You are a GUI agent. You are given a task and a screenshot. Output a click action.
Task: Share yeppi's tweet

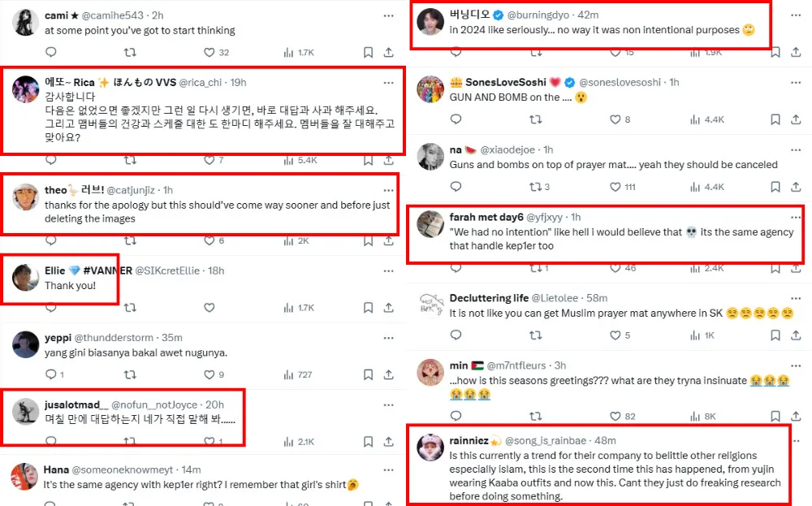pyautogui.click(x=391, y=374)
